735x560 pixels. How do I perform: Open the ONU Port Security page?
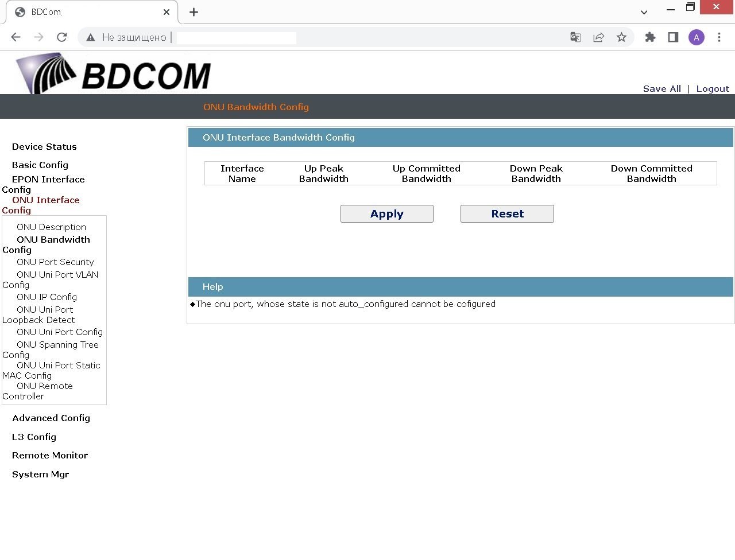(x=55, y=262)
